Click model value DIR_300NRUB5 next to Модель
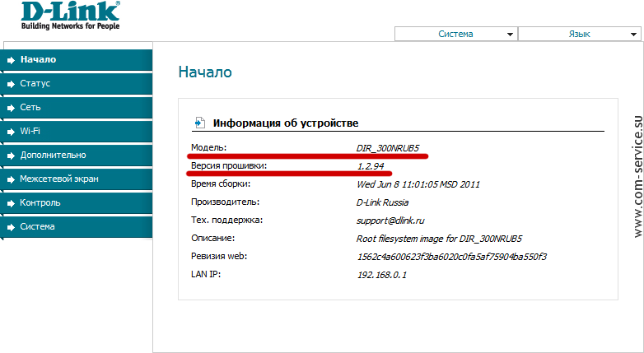The image size is (644, 353). tap(388, 148)
